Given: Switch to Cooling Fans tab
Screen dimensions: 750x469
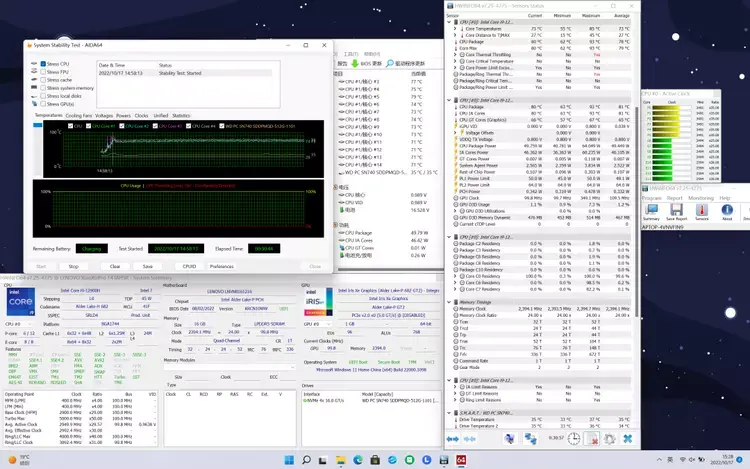Looking at the screenshot, I should [x=78, y=116].
